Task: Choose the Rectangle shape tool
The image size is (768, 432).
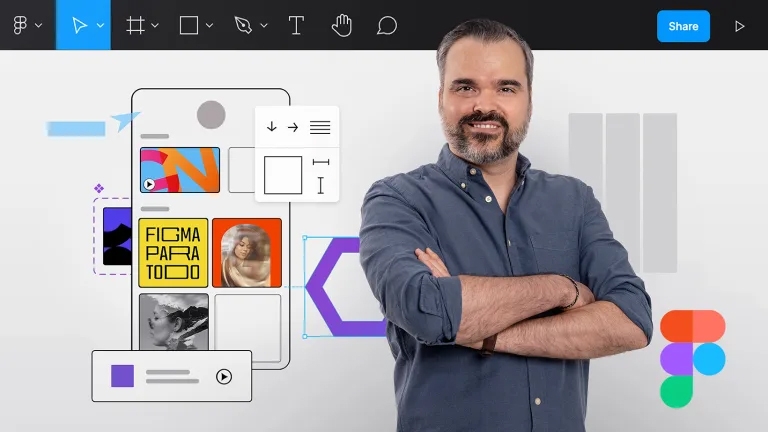Action: [188, 26]
